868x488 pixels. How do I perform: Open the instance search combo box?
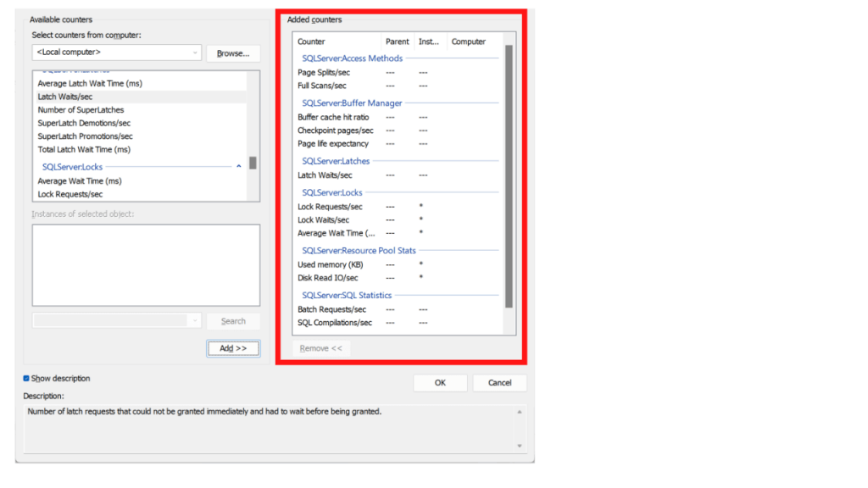pyautogui.click(x=117, y=321)
